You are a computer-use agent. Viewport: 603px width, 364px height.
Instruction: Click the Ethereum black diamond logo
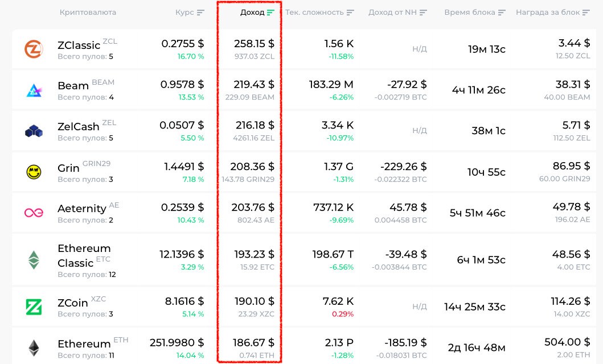(x=34, y=348)
